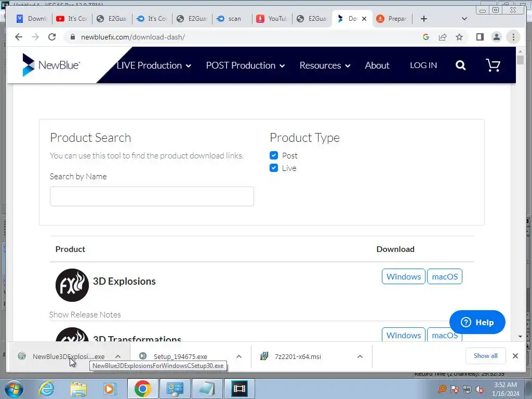Viewport: 532px width, 399px height.
Task: Click the 3D Explosions FX product icon
Action: click(72, 285)
